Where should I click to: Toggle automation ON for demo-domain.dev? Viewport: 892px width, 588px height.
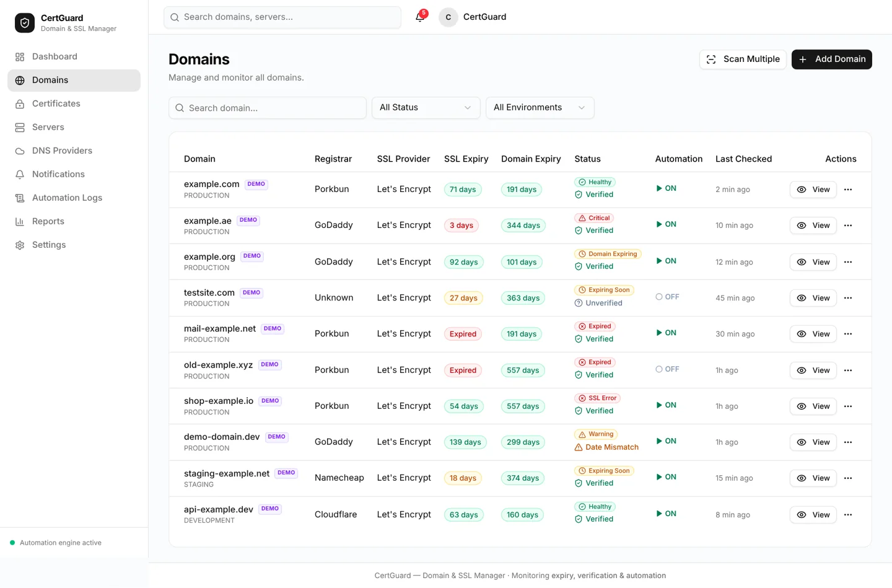[667, 441]
